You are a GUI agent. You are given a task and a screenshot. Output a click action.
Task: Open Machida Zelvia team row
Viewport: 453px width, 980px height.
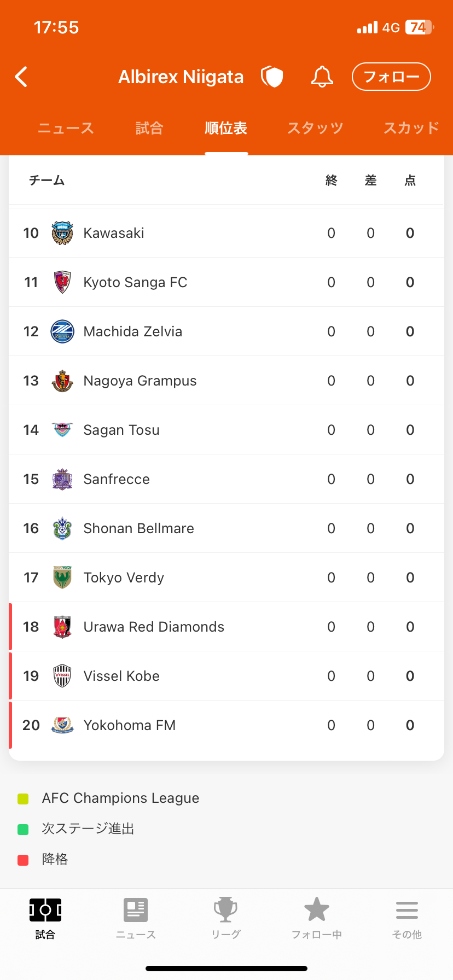[133, 331]
